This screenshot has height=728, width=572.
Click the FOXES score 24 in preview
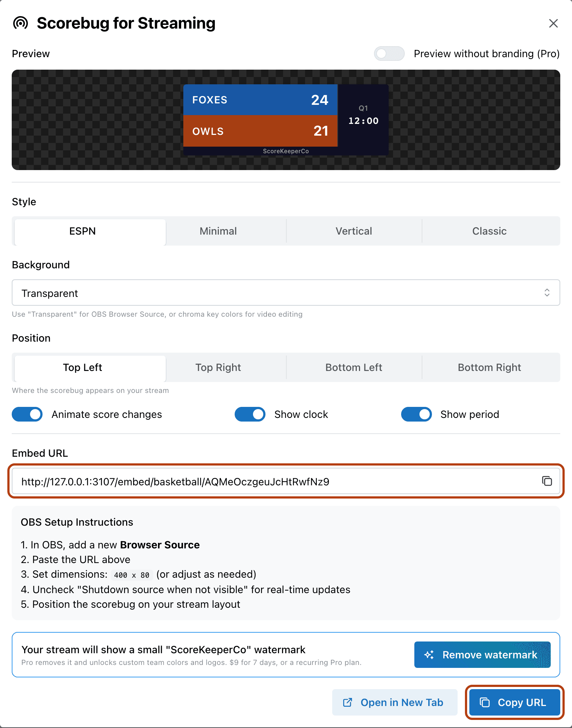pos(320,100)
